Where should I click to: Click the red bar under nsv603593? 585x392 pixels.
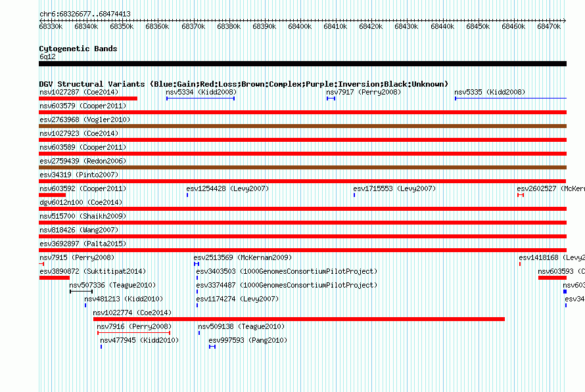tap(553, 278)
